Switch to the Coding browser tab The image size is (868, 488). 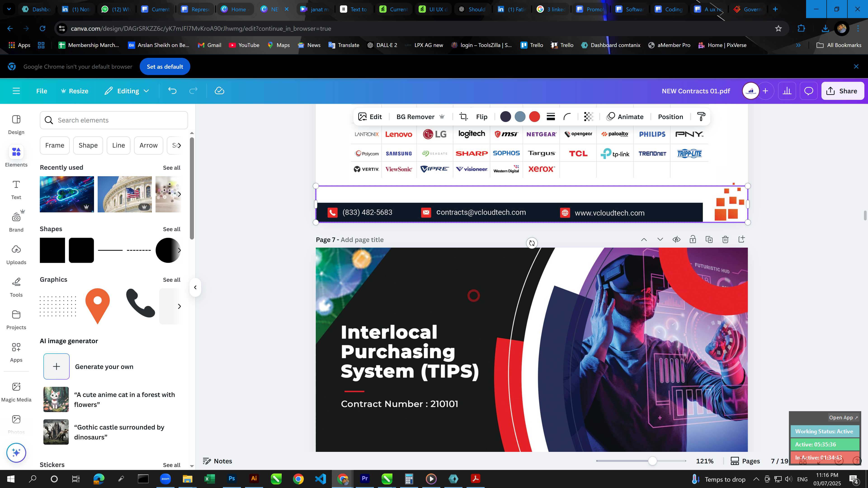coord(669,9)
